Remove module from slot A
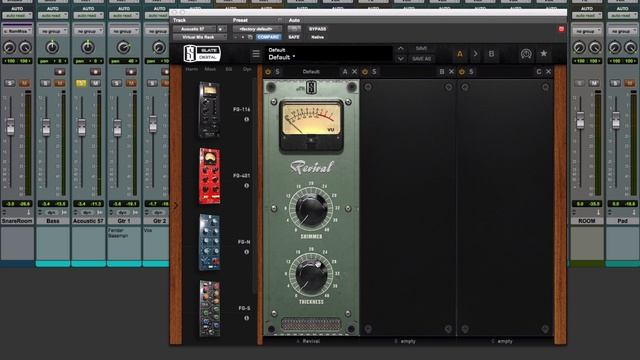Viewport: 640px width, 360px height. (354, 71)
